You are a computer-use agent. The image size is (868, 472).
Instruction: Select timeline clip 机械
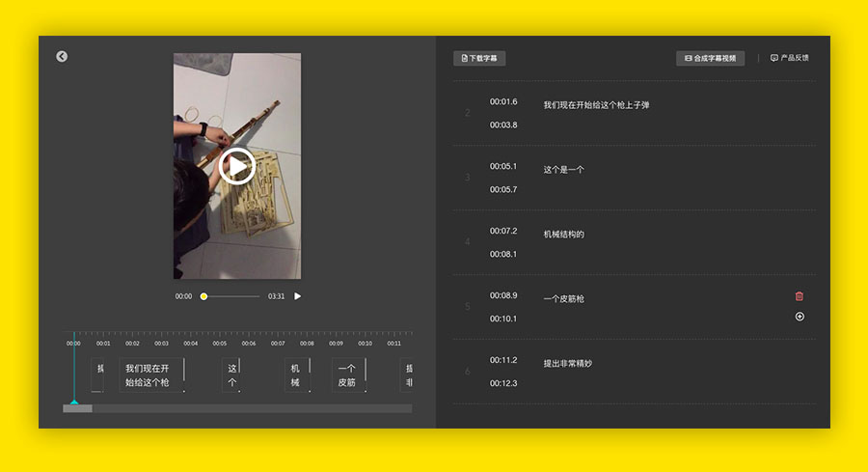pos(298,375)
